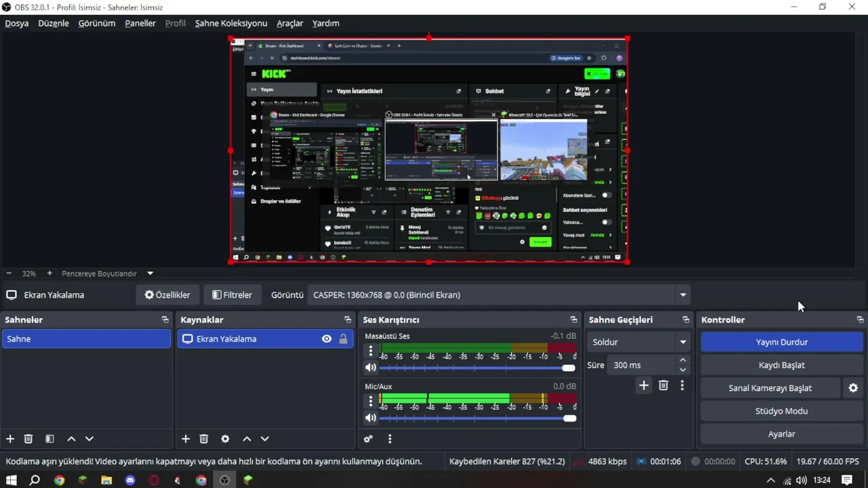
Task: Open Discord from the taskbar
Action: [130, 481]
